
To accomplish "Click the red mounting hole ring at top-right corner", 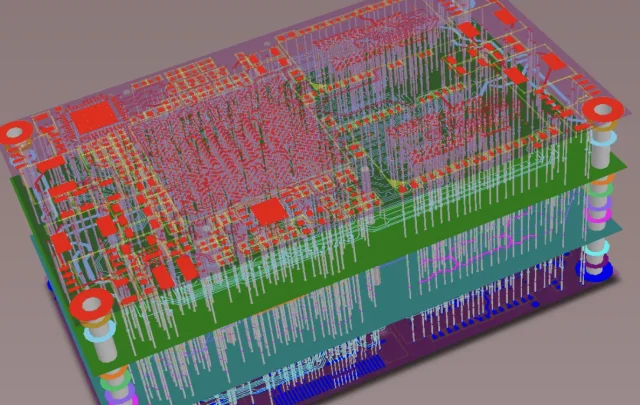I will tap(603, 110).
